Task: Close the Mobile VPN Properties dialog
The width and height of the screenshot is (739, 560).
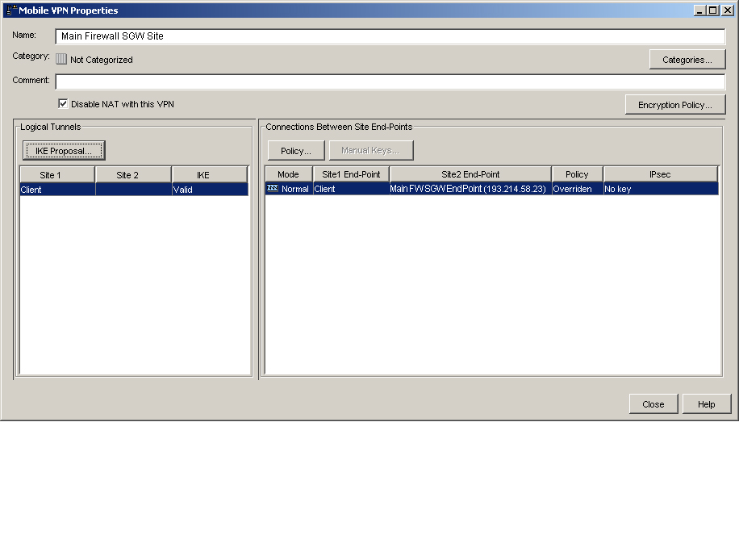Action: click(653, 404)
